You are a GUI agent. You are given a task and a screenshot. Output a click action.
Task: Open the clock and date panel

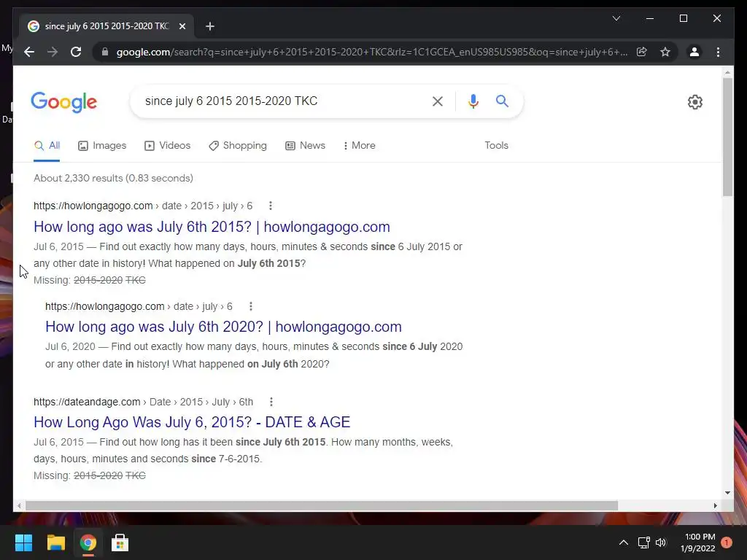(698, 542)
